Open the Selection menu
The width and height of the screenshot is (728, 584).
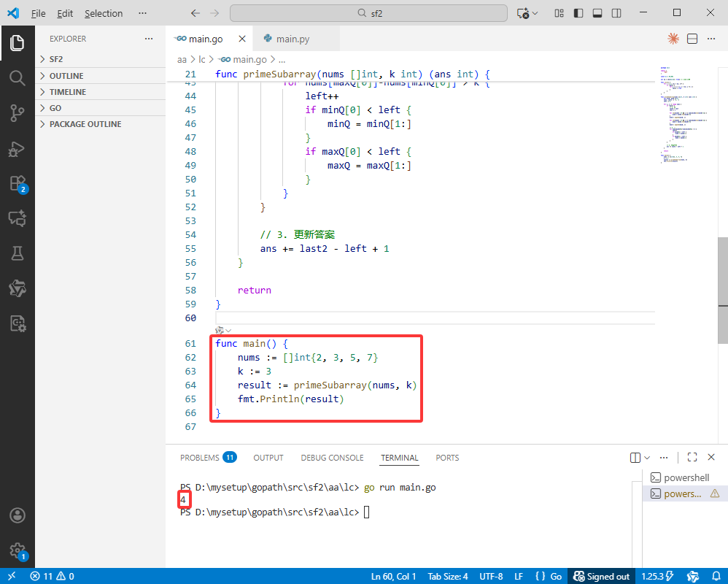104,13
